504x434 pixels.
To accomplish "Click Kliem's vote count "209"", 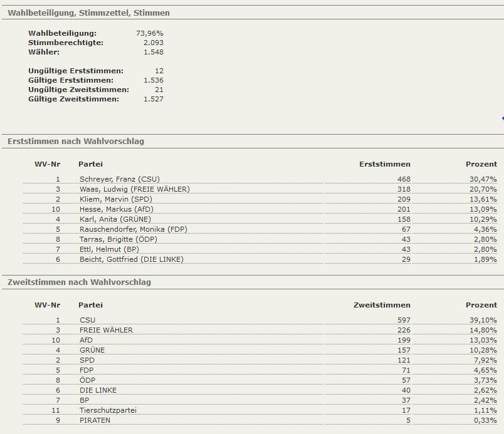I will (x=404, y=199).
